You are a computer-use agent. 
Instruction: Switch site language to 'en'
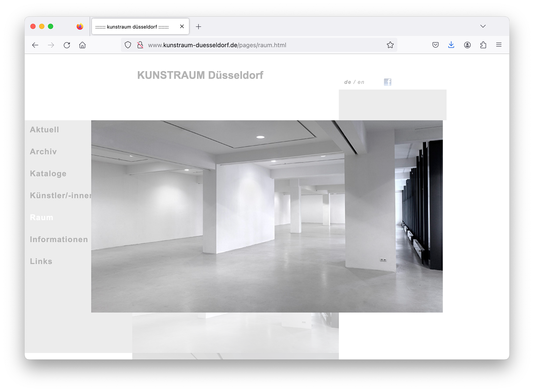361,82
